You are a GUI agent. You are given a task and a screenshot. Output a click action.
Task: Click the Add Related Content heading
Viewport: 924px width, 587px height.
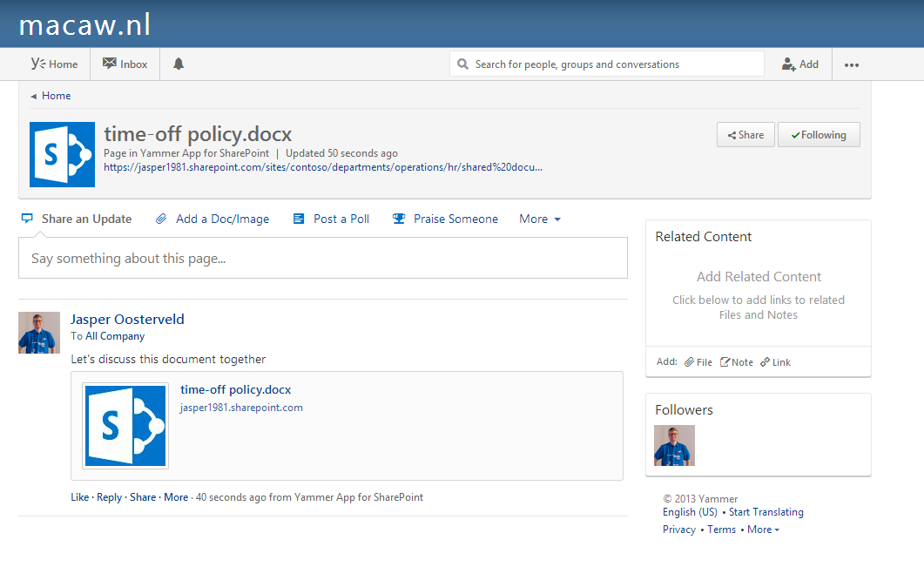pyautogui.click(x=759, y=276)
